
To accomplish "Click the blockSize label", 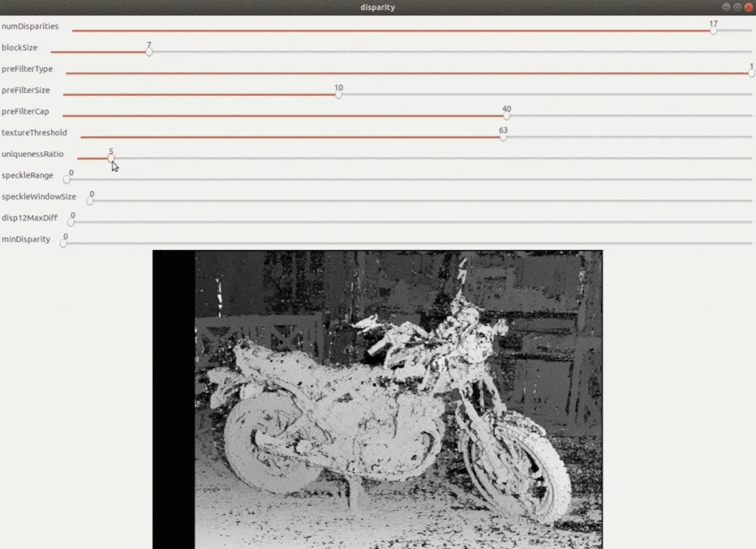I will [x=19, y=47].
